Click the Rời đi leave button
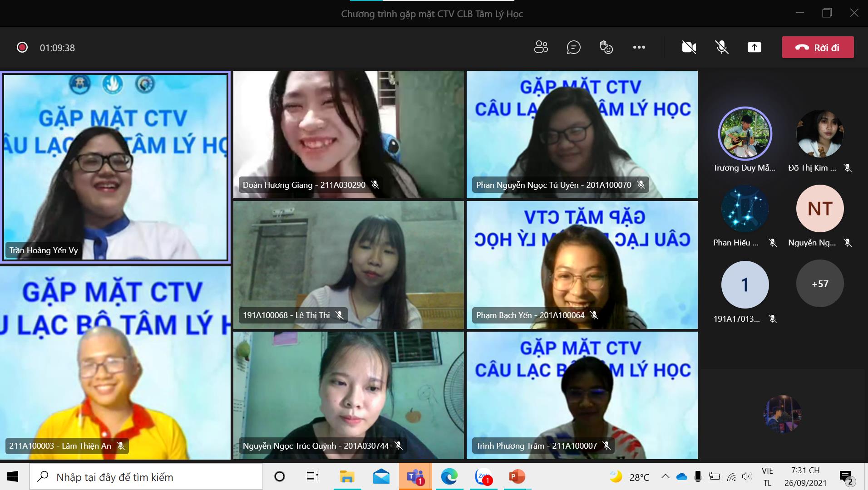Screen dimensions: 868x490 click(x=818, y=47)
